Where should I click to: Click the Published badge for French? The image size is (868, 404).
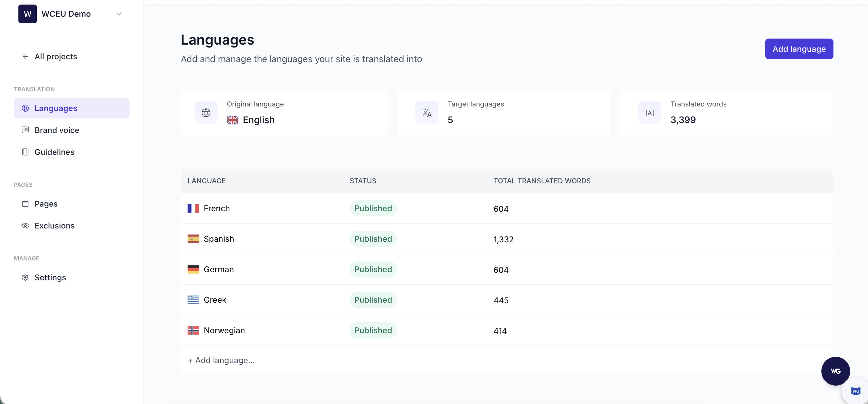point(373,208)
